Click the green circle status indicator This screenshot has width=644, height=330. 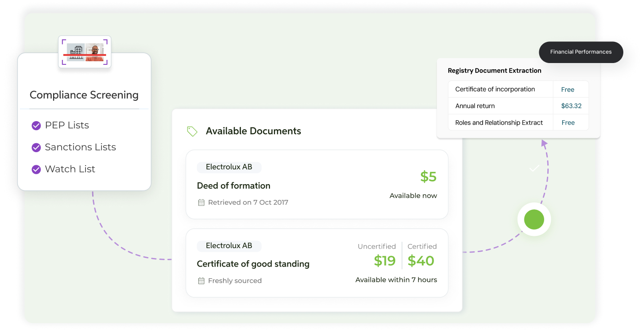point(534,220)
